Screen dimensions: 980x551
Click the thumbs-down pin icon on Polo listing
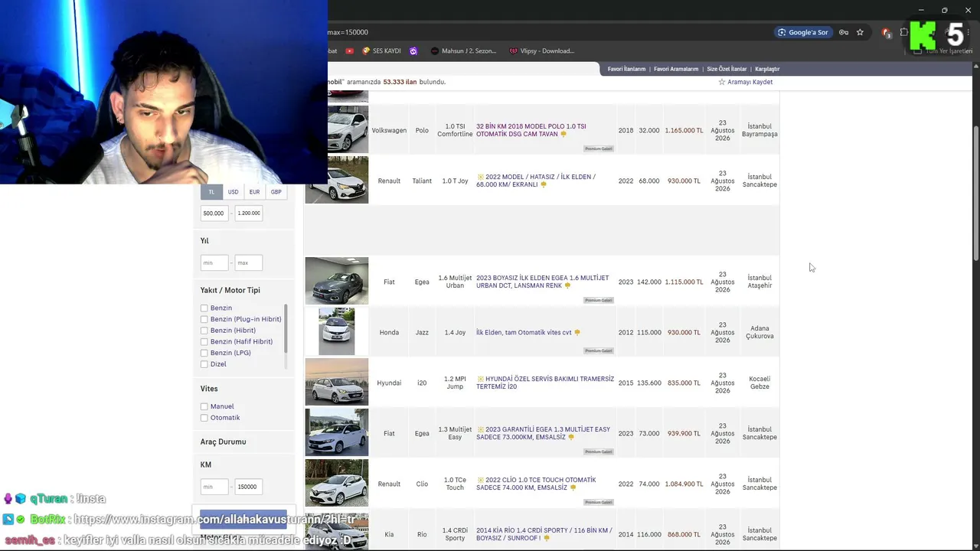point(563,135)
